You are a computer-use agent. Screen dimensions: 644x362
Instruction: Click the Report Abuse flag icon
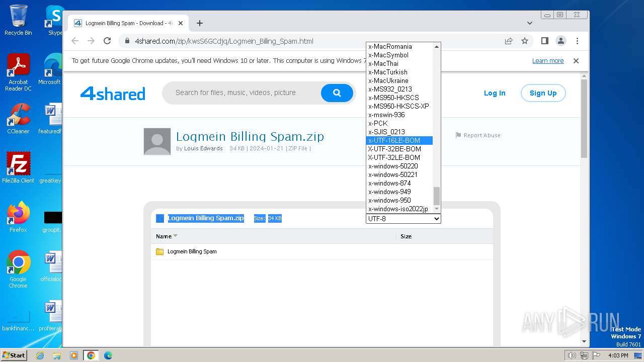pos(458,135)
